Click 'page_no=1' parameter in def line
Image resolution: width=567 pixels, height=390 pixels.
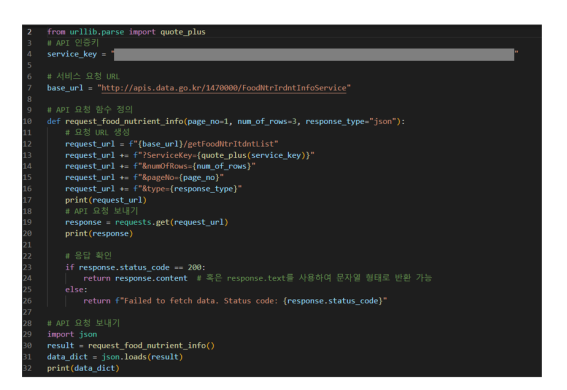point(208,121)
